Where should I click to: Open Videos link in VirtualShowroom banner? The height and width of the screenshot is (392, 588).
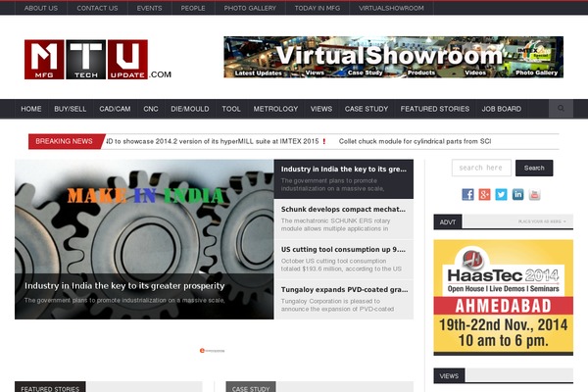click(x=475, y=73)
